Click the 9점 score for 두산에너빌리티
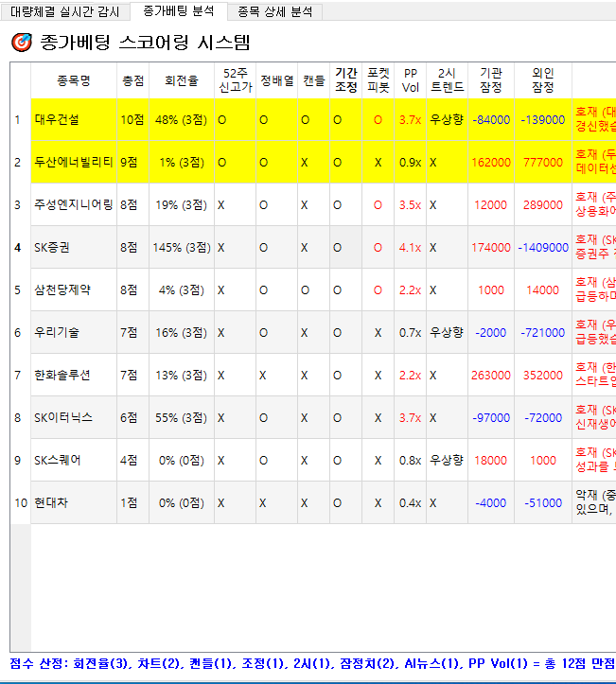This screenshot has height=684, width=616. [133, 163]
